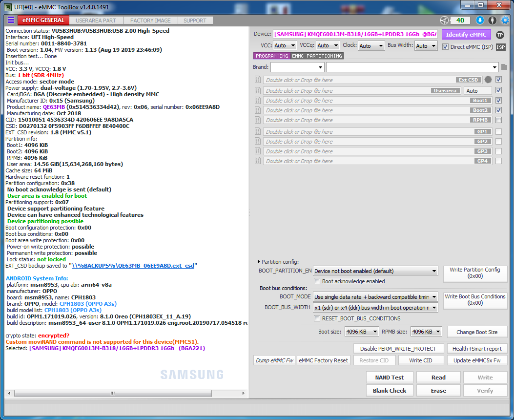
Task: Click the NAND Test button
Action: pyautogui.click(x=390, y=378)
